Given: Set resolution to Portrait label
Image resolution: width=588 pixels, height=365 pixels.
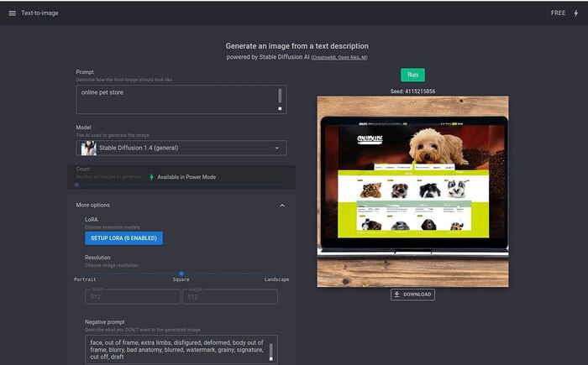Looking at the screenshot, I should point(86,279).
